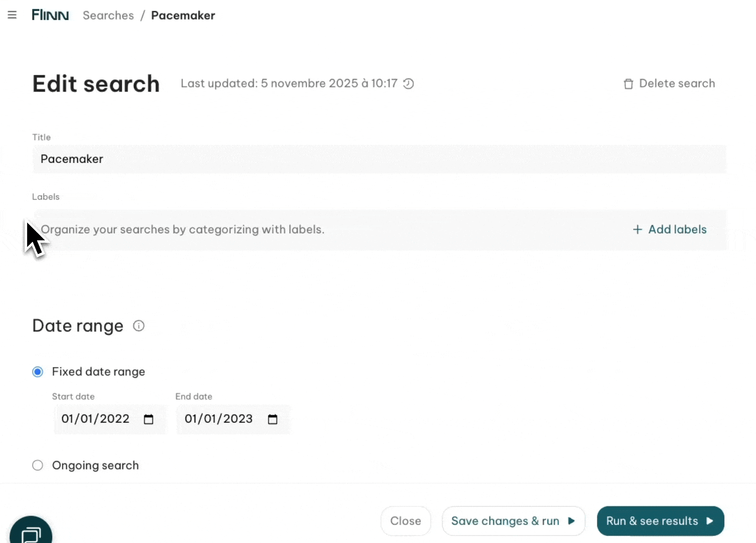Select the Ongoing search option
The image size is (756, 543).
pos(38,466)
